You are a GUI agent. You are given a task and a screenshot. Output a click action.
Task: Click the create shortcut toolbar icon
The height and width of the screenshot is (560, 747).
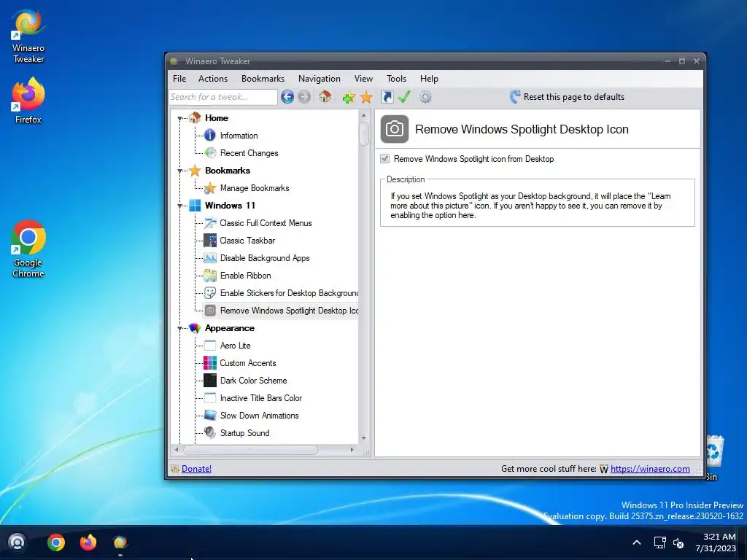pyautogui.click(x=387, y=97)
